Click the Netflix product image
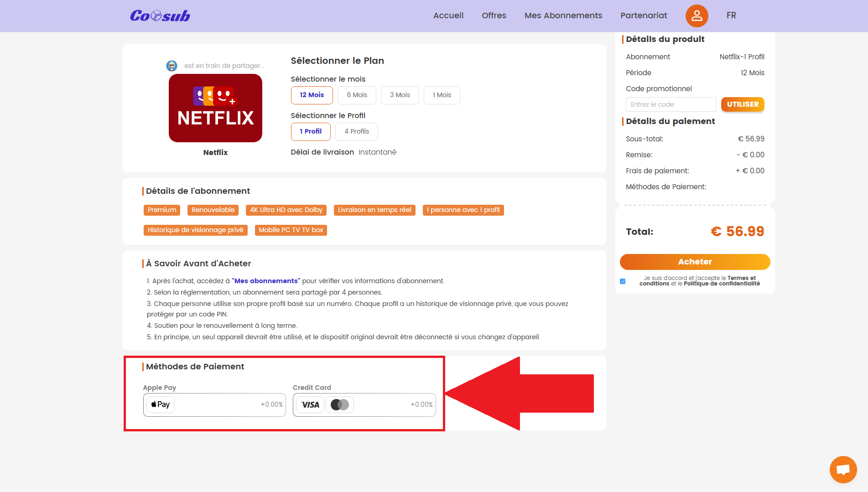This screenshot has width=868, height=492. click(x=215, y=108)
